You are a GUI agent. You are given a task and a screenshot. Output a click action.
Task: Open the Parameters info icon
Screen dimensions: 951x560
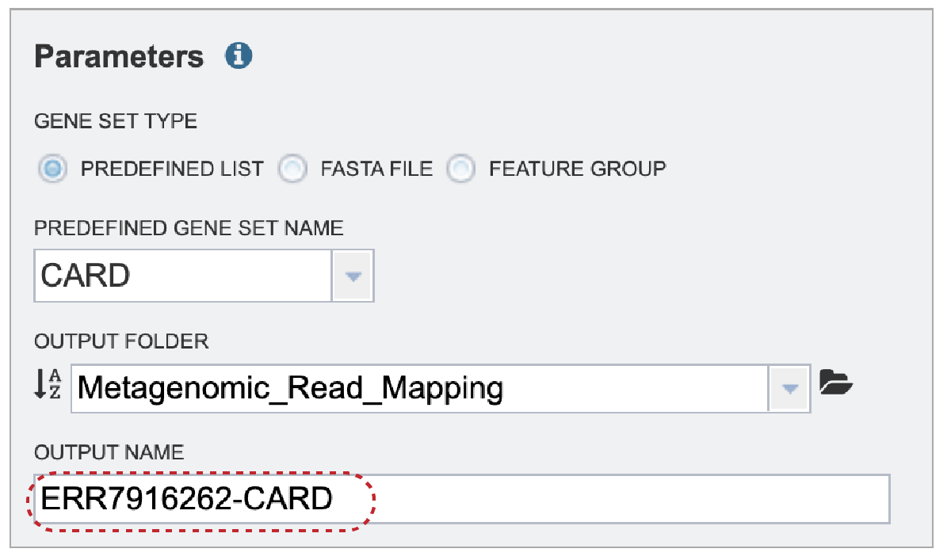tap(239, 56)
